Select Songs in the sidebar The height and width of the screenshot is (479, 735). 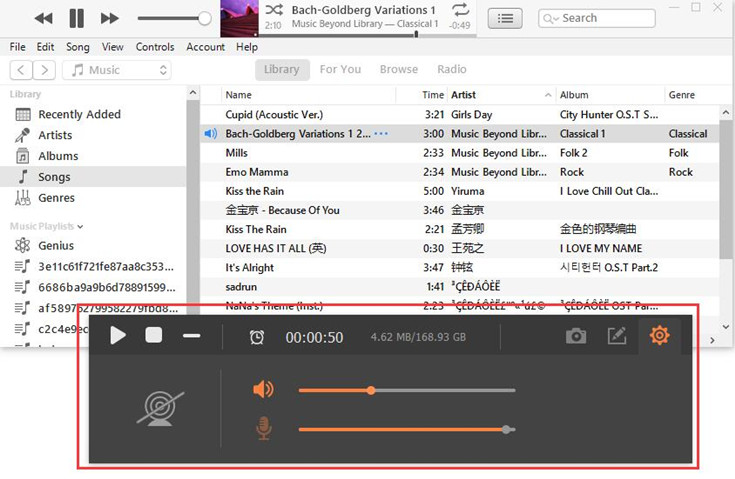[93, 177]
